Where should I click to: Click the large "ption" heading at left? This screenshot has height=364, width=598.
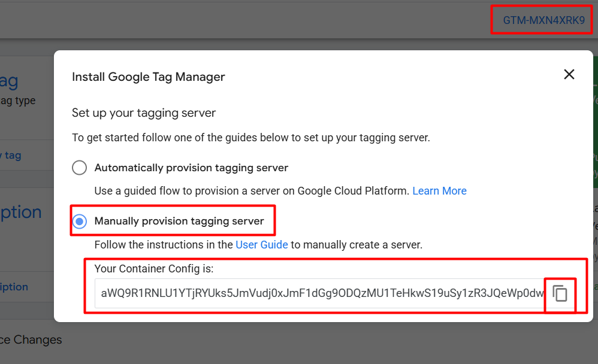[20, 213]
